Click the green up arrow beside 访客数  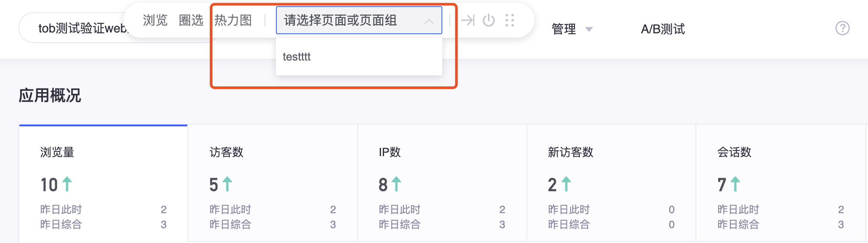pyautogui.click(x=227, y=184)
